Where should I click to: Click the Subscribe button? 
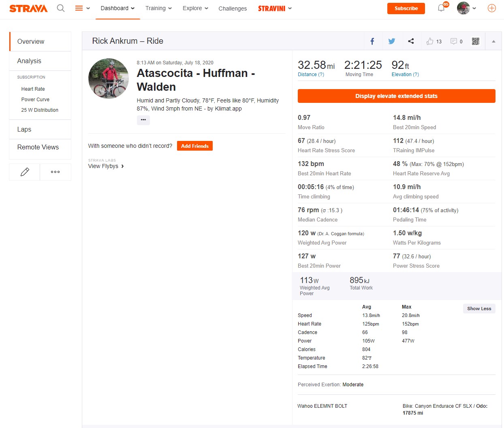point(406,9)
